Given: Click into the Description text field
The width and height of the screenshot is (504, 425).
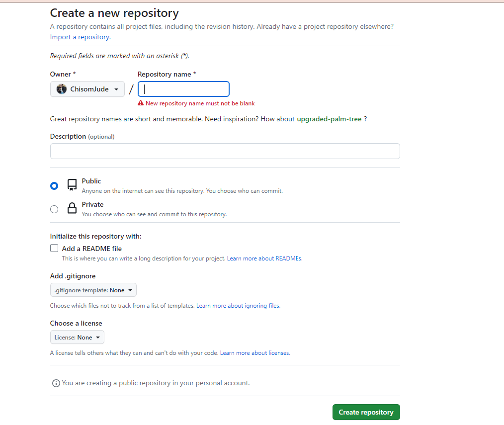Looking at the screenshot, I should (x=225, y=151).
